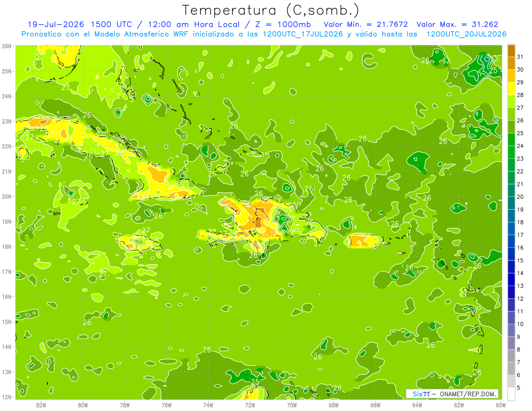The width and height of the screenshot is (532, 411).
Task: Click the '22N' latitude axis label
Action: coord(7,146)
